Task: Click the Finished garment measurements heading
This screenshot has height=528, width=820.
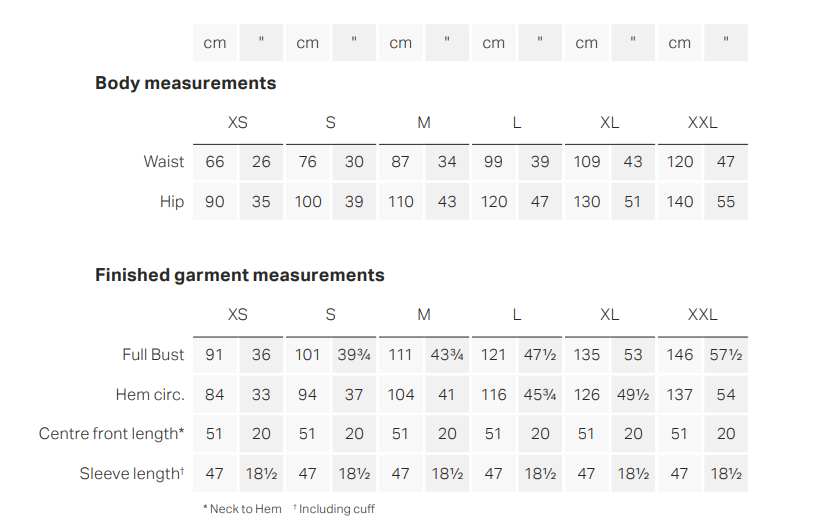Action: click(240, 275)
